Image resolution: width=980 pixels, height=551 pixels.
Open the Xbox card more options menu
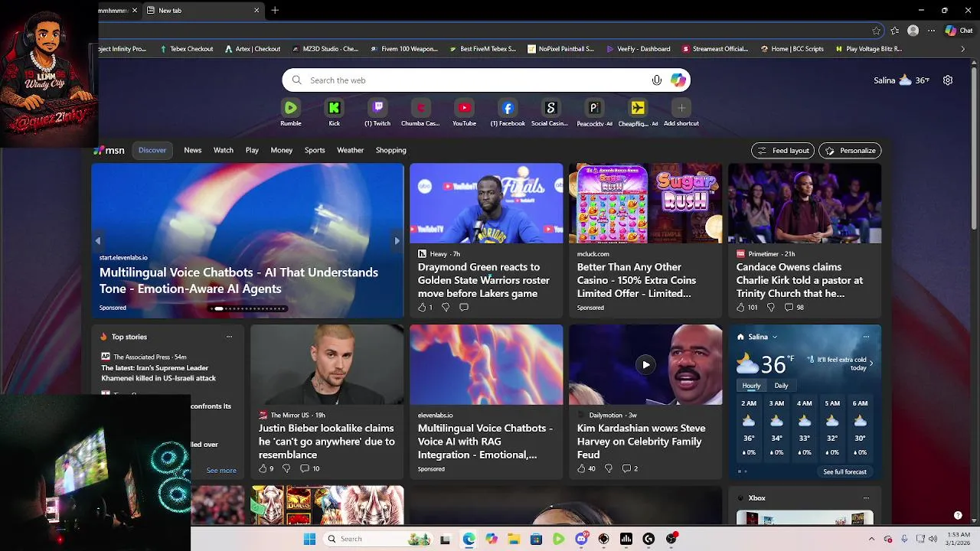pos(866,498)
